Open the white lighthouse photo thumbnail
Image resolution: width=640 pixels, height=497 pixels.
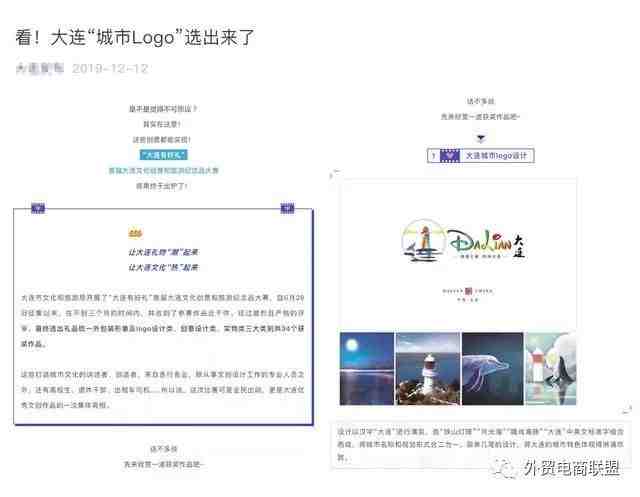[428, 368]
